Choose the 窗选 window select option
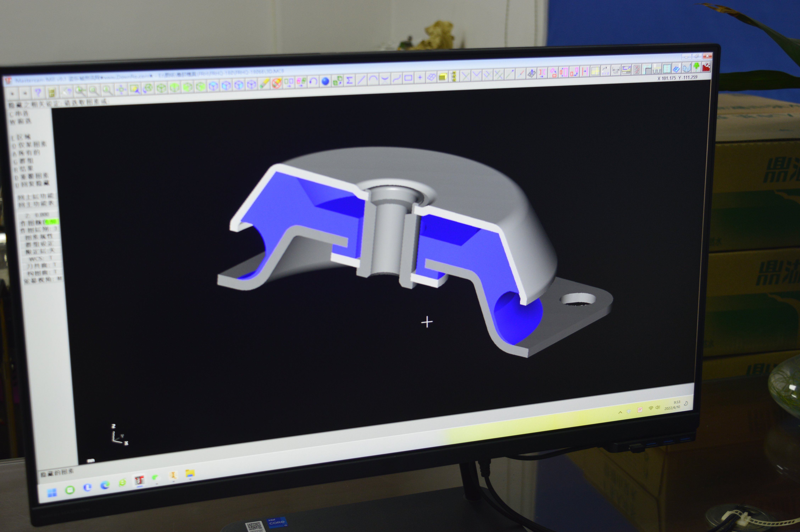This screenshot has height=532, width=800. (20, 121)
